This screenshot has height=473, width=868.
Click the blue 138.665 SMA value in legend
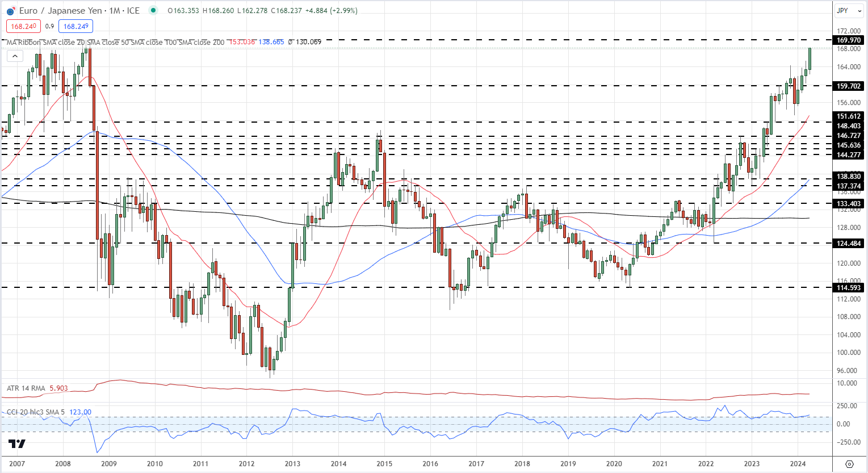click(x=271, y=42)
